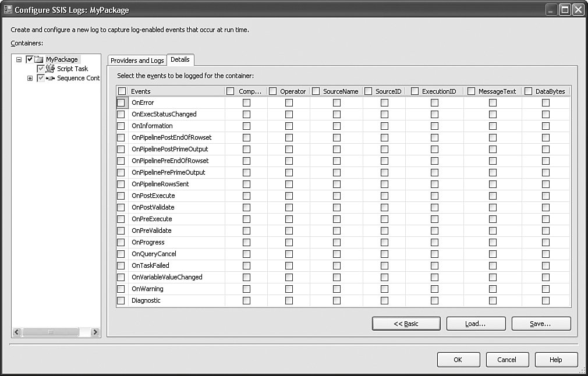Screen dimensions: 588x376
Task: Check the SourceID column header checkbox
Action: (x=369, y=91)
